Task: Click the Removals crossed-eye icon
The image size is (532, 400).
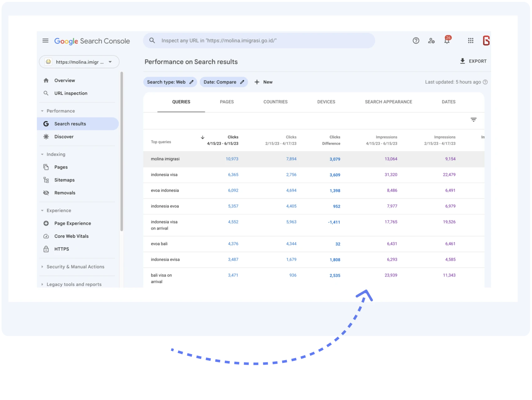Action: coord(46,193)
